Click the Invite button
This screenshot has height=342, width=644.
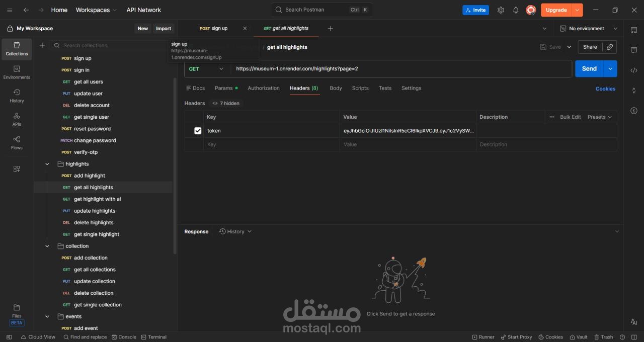pos(475,10)
